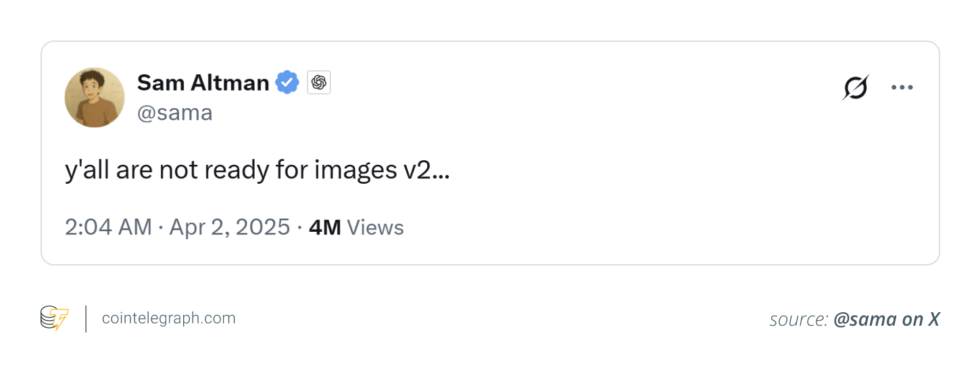Click the Cointelegraph logo icon

(x=54, y=318)
